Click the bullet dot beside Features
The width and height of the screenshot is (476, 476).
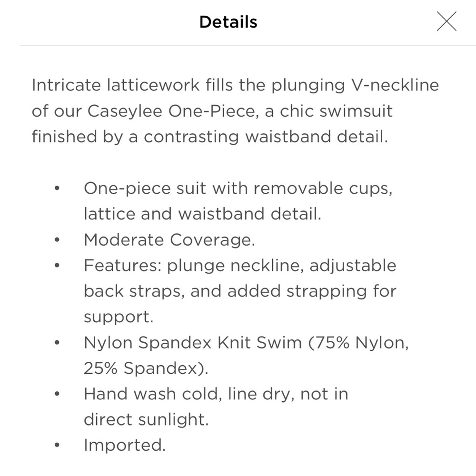click(57, 266)
